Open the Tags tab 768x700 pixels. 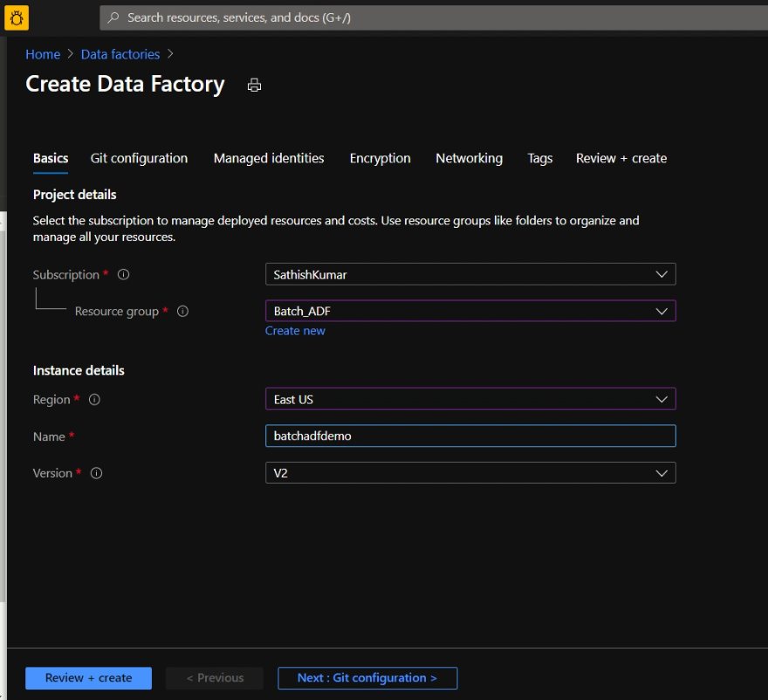coord(539,159)
